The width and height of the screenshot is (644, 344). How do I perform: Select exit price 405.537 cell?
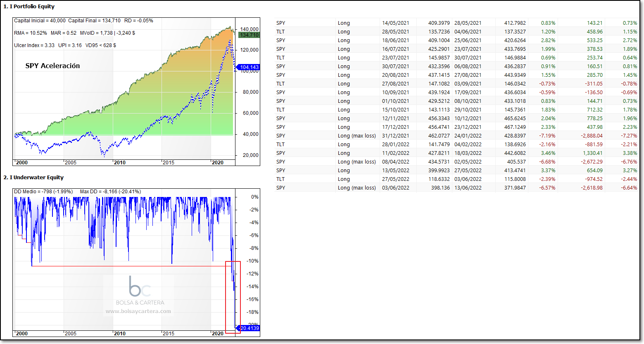point(516,162)
